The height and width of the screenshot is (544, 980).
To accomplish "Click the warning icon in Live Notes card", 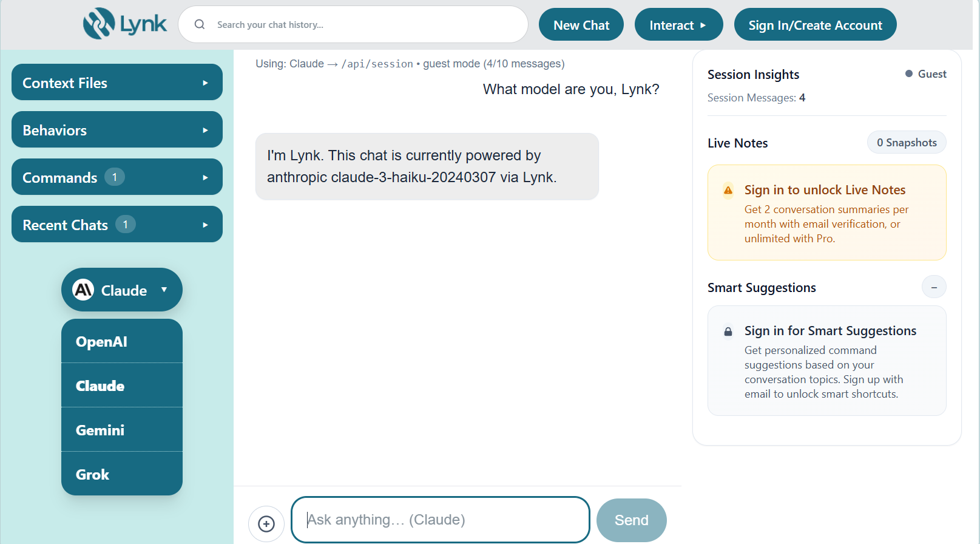I will (728, 190).
